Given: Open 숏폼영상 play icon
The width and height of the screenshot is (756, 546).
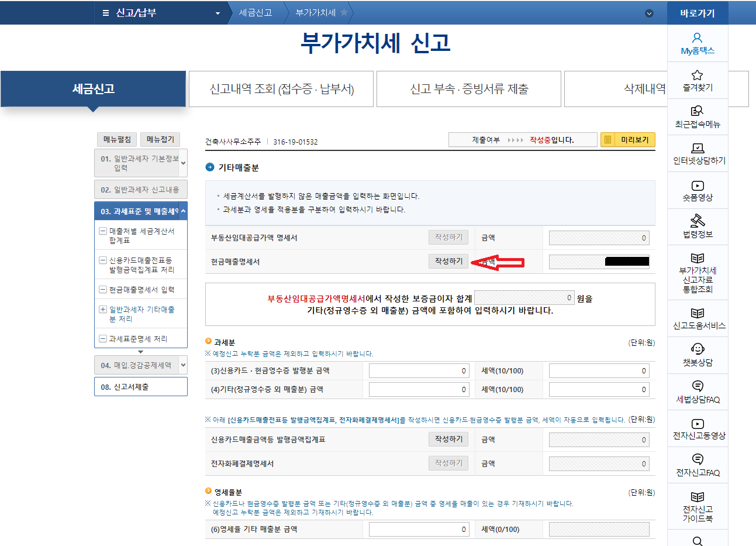Looking at the screenshot, I should (x=698, y=186).
